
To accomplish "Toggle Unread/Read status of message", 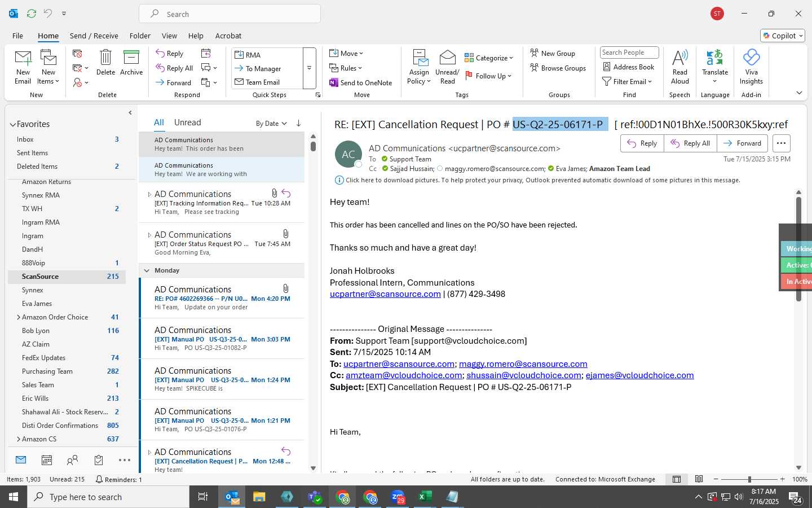I will pos(447,67).
